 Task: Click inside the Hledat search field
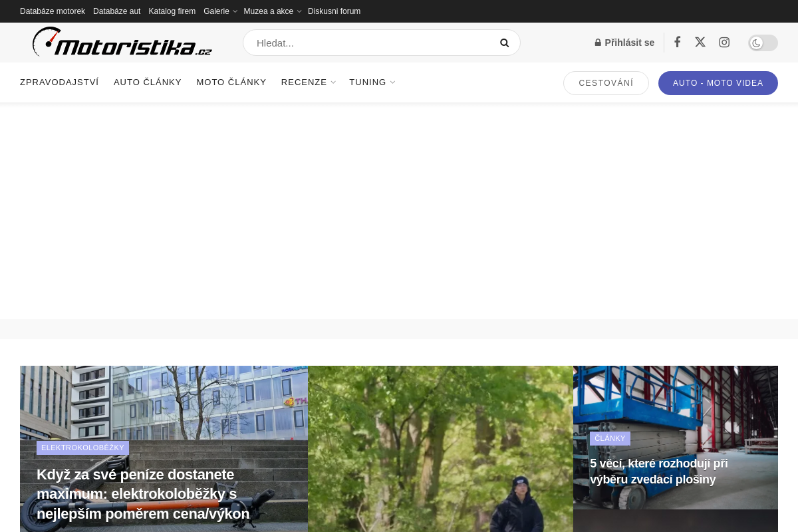(x=366, y=43)
